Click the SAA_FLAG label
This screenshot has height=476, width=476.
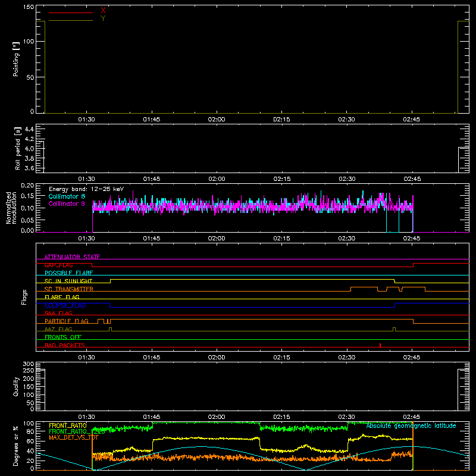pyautogui.click(x=58, y=313)
